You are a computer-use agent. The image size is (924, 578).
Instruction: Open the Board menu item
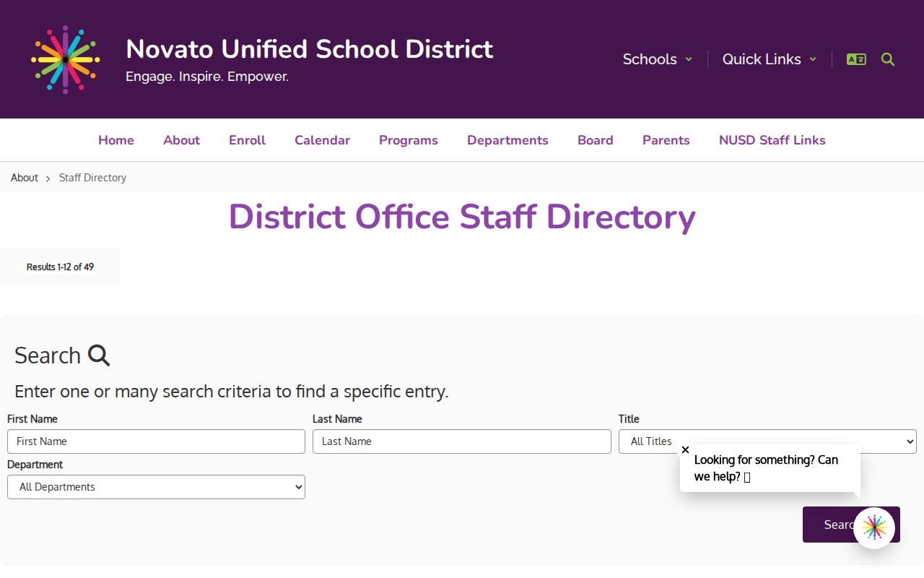pos(596,140)
